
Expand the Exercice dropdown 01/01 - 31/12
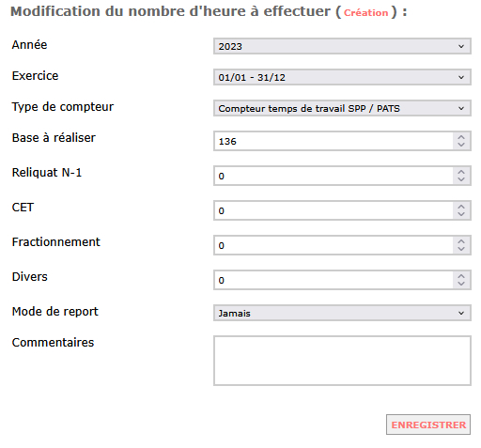(x=342, y=77)
